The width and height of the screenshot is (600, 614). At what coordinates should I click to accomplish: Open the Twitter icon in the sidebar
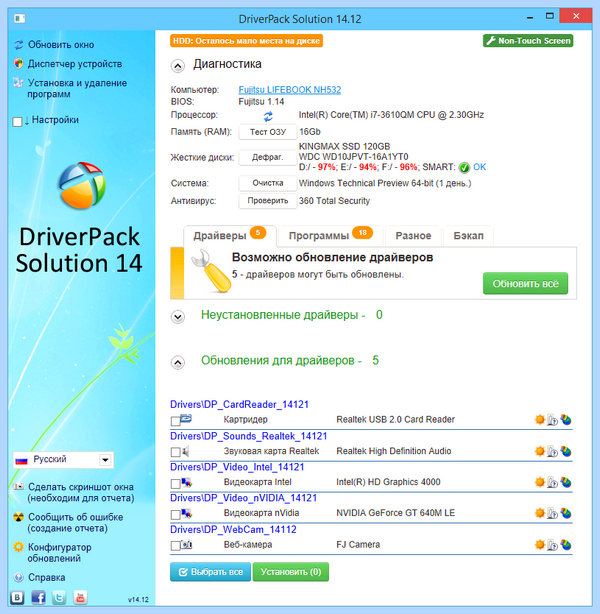point(59,598)
